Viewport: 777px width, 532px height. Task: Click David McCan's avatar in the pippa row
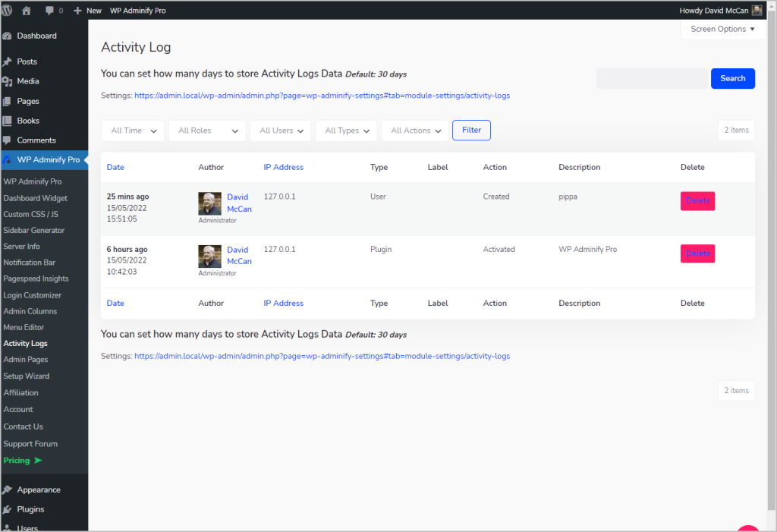[209, 204]
